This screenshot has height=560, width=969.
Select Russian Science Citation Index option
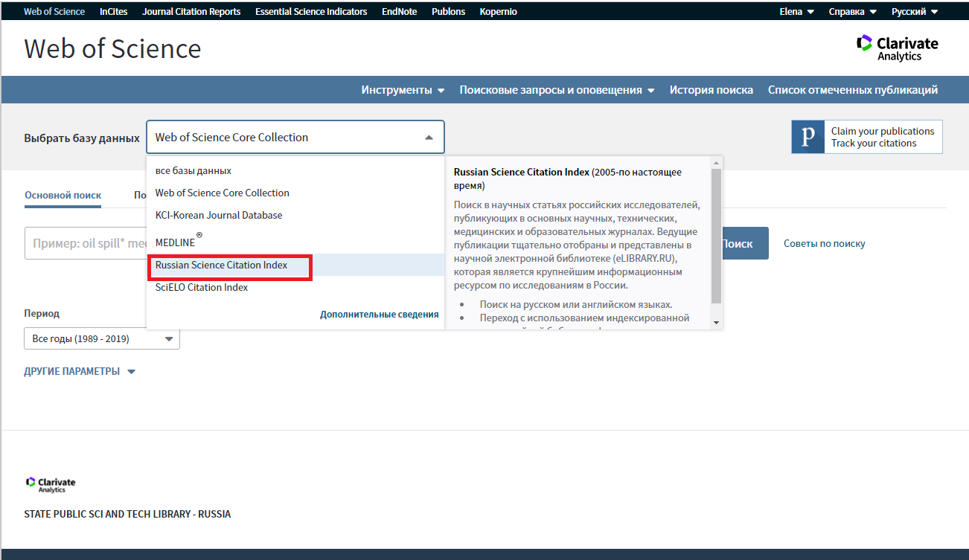(x=221, y=265)
